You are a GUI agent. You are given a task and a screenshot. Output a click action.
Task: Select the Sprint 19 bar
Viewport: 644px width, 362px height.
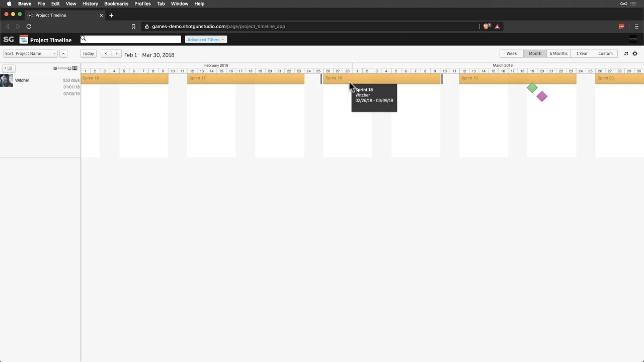point(518,78)
